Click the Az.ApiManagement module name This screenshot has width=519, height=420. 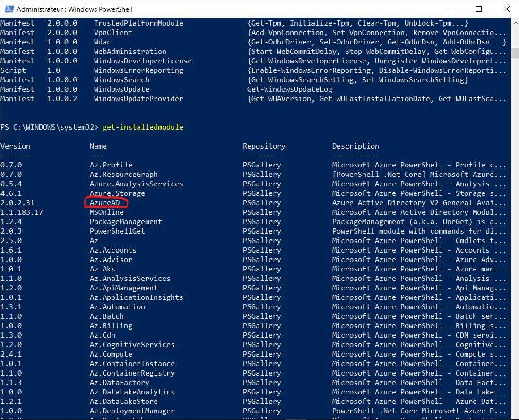click(123, 288)
